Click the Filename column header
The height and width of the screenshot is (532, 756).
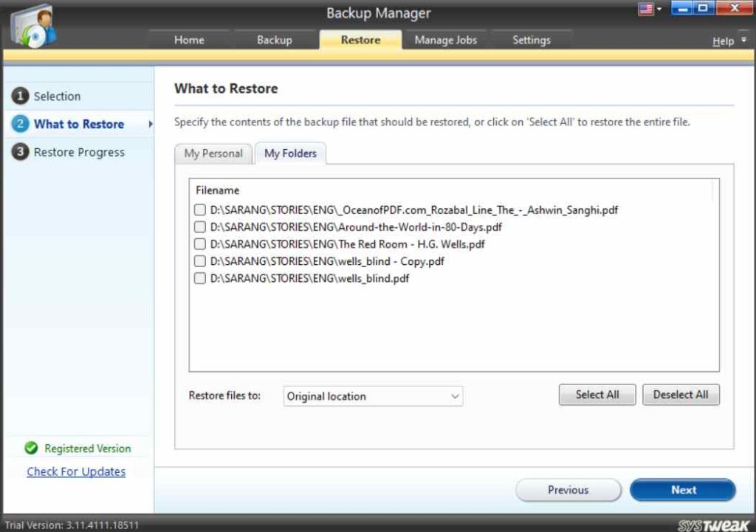pos(218,190)
